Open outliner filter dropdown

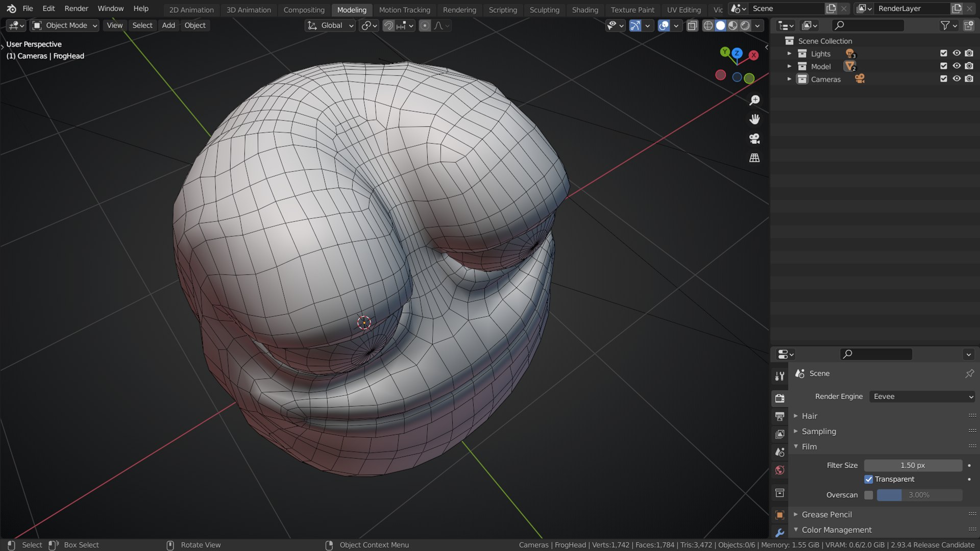click(x=949, y=26)
